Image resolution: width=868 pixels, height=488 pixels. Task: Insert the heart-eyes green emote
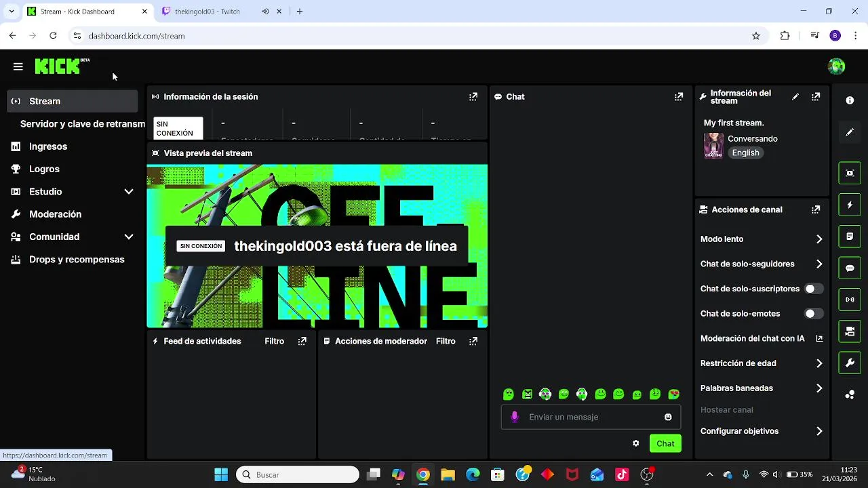pos(673,394)
